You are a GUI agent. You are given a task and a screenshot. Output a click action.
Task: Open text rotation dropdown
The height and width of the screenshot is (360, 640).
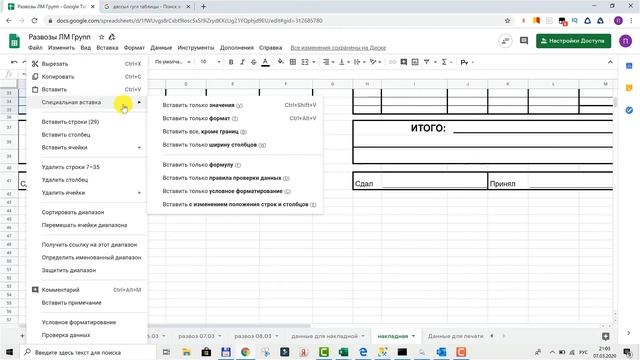click(x=375, y=62)
